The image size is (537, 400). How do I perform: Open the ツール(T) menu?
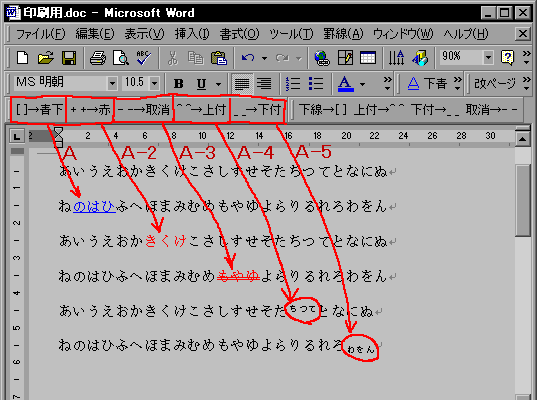click(291, 34)
